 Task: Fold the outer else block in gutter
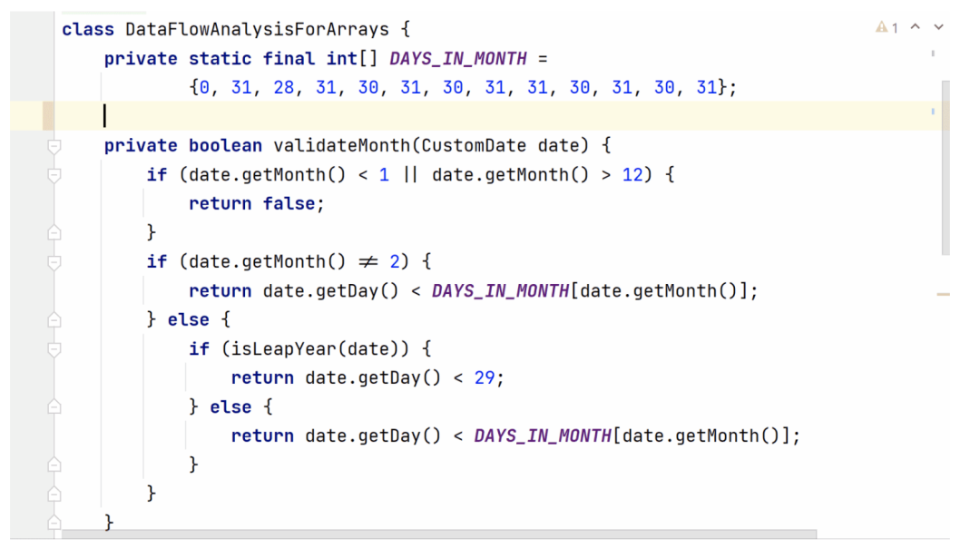coord(54,320)
